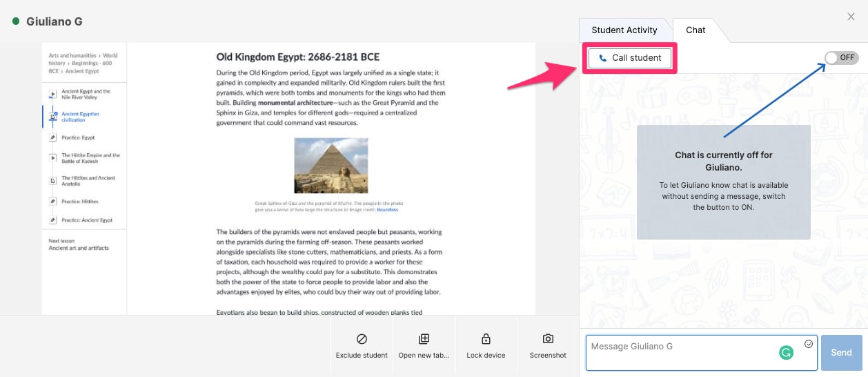Click the phone icon in Call student
The width and height of the screenshot is (868, 377).
pos(603,59)
